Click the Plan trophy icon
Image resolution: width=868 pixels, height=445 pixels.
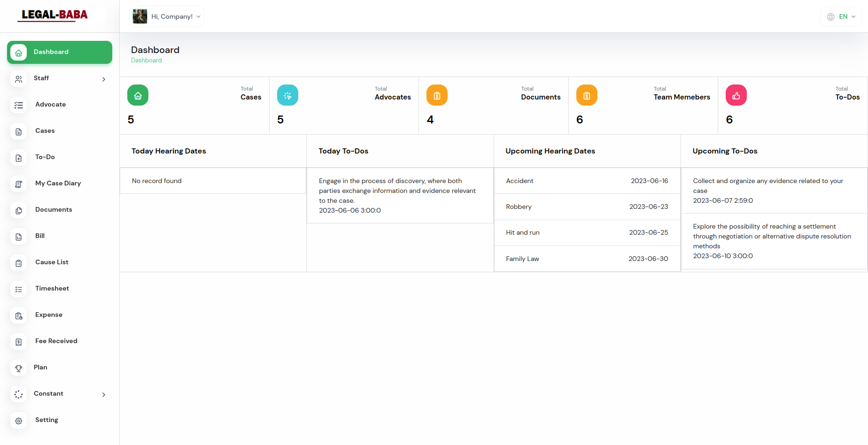(x=19, y=368)
